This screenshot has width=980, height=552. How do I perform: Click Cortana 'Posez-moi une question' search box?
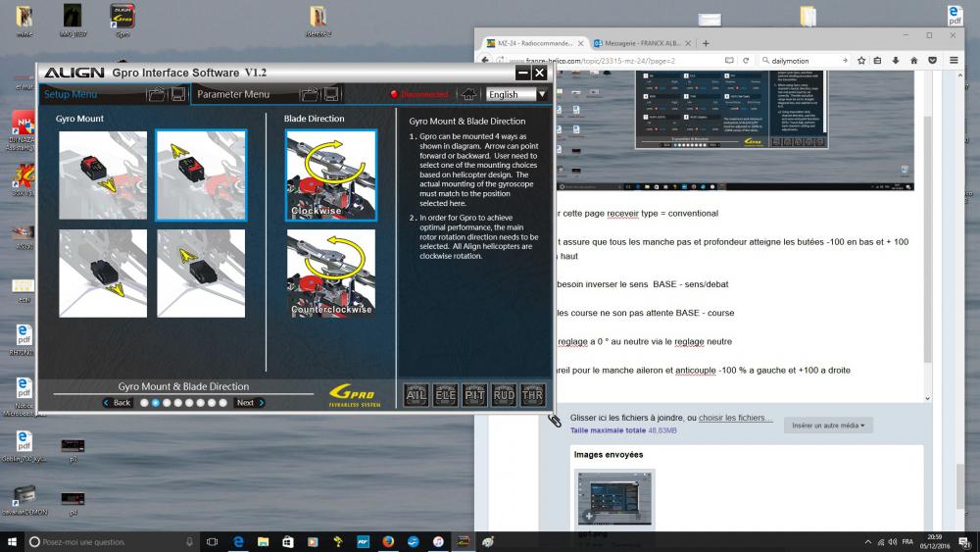point(113,541)
